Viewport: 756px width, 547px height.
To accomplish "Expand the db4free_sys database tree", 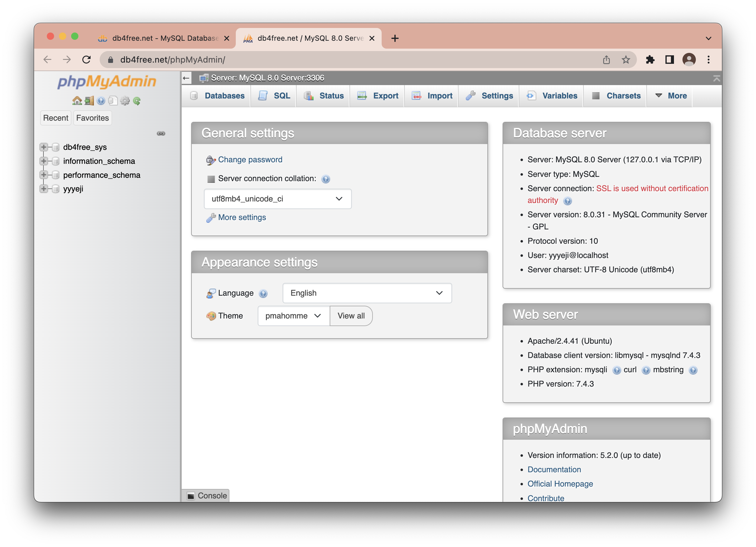I will [44, 147].
